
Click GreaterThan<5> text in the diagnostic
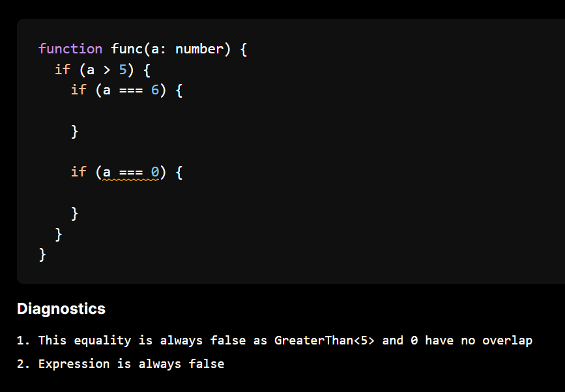[x=325, y=341]
